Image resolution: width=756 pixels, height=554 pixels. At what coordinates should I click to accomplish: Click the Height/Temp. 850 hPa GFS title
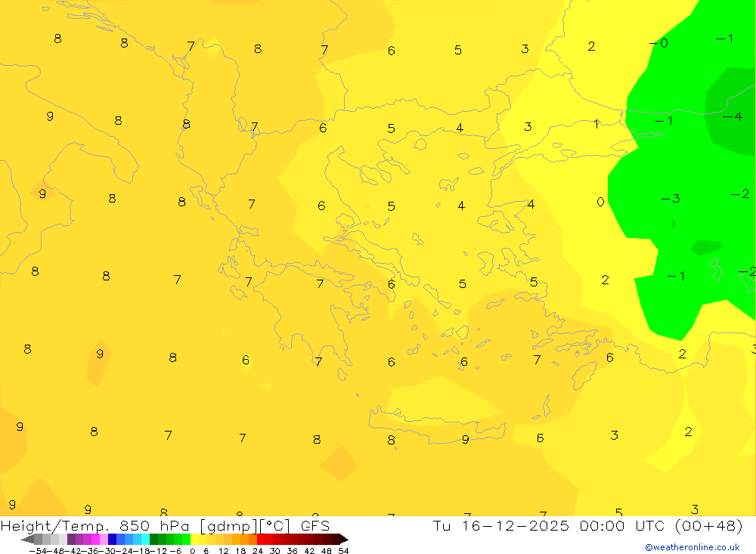tap(165, 525)
